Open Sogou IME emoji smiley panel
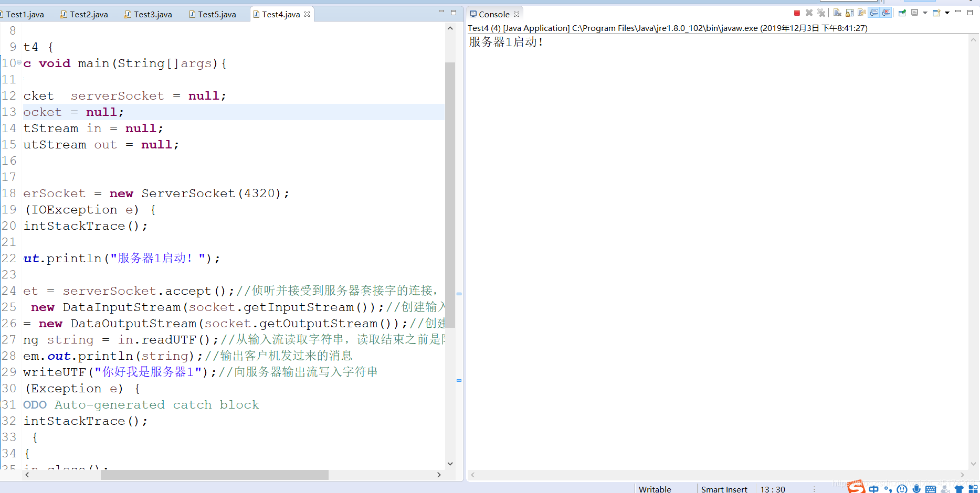Screen dimensions: 980x493 [x=902, y=489]
